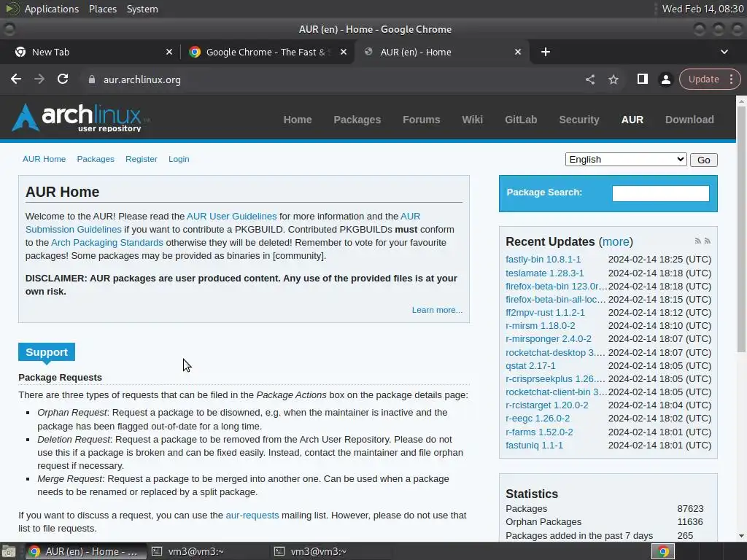Open the ff2mpv-rust 1.1.2-1 package

click(x=545, y=313)
